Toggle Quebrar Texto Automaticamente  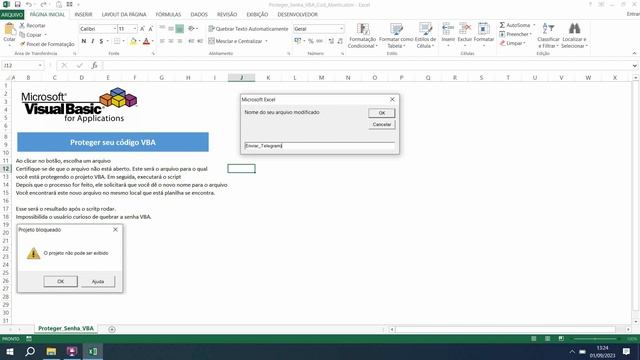tap(248, 29)
